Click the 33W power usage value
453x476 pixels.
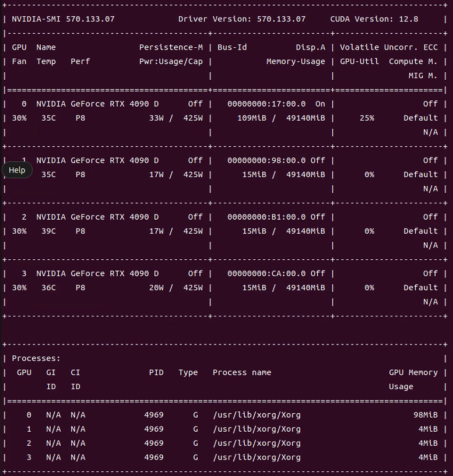pos(156,118)
